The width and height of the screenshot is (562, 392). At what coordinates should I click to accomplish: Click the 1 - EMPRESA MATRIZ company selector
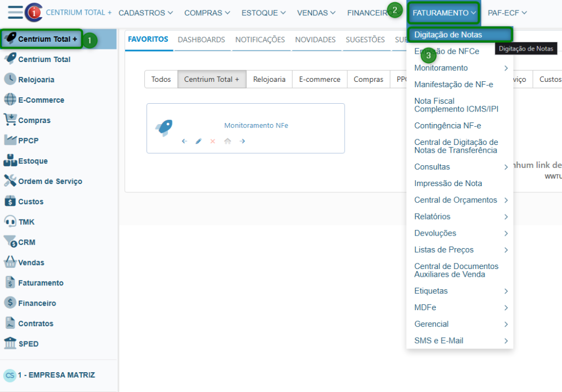pos(56,375)
